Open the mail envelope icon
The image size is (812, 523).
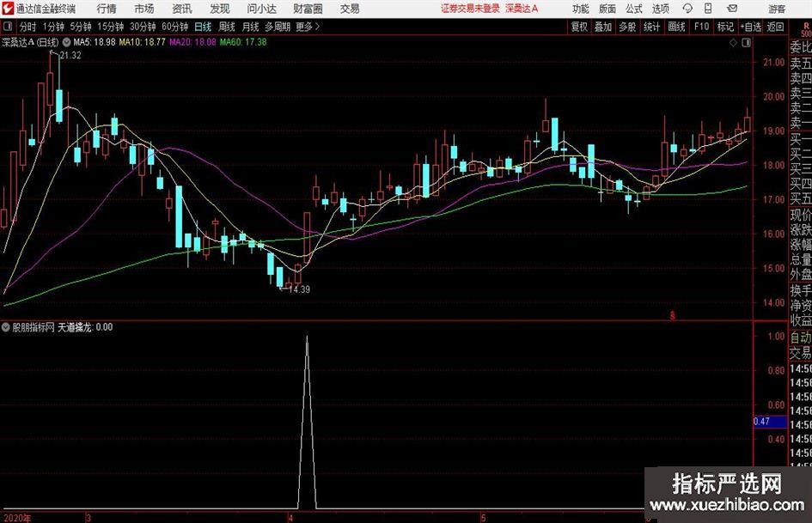click(732, 9)
